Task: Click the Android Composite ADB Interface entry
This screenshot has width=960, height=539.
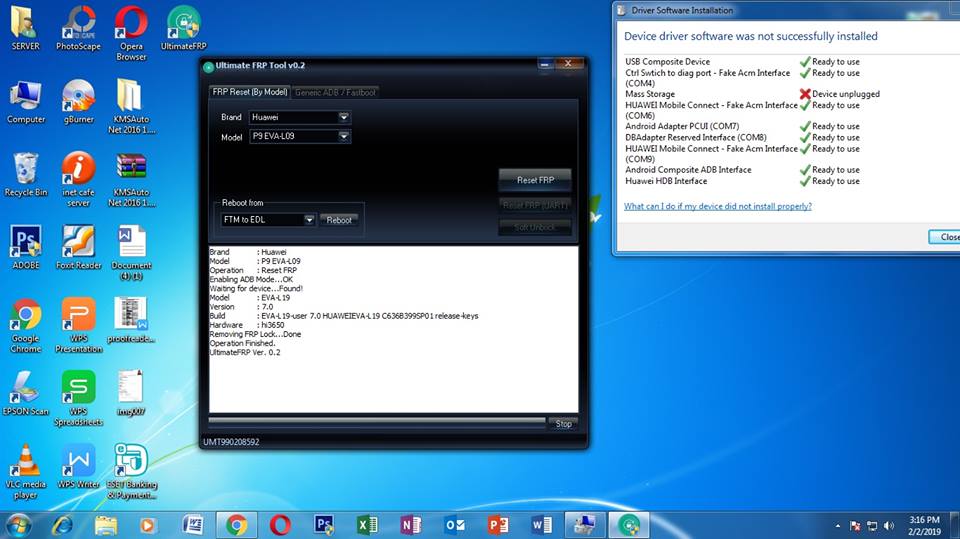Action: point(688,170)
